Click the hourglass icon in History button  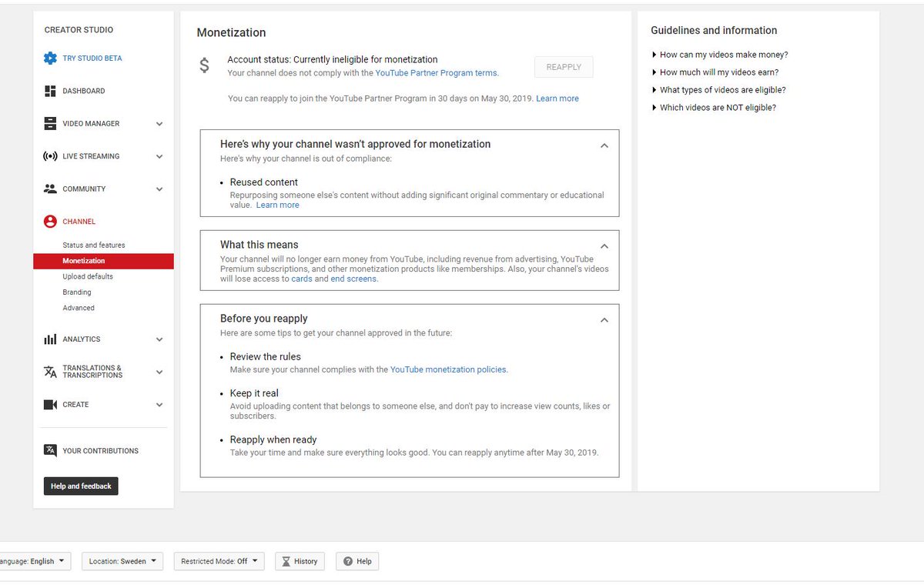point(286,561)
